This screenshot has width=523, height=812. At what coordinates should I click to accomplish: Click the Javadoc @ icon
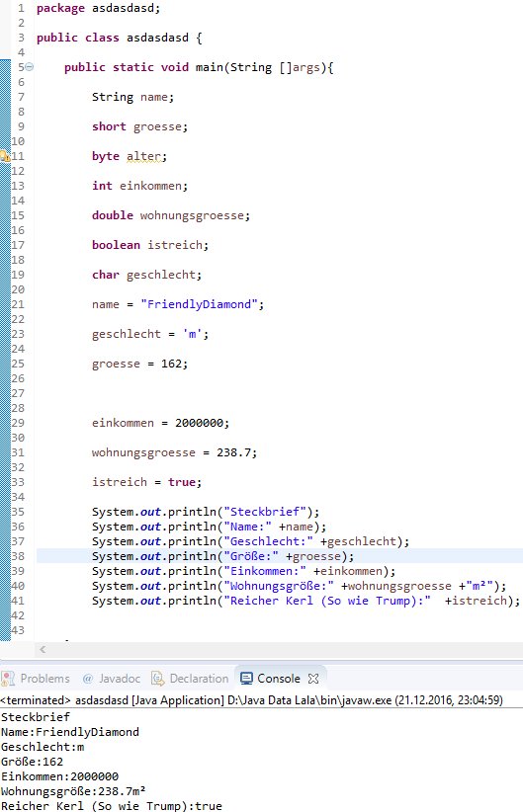tap(88, 679)
